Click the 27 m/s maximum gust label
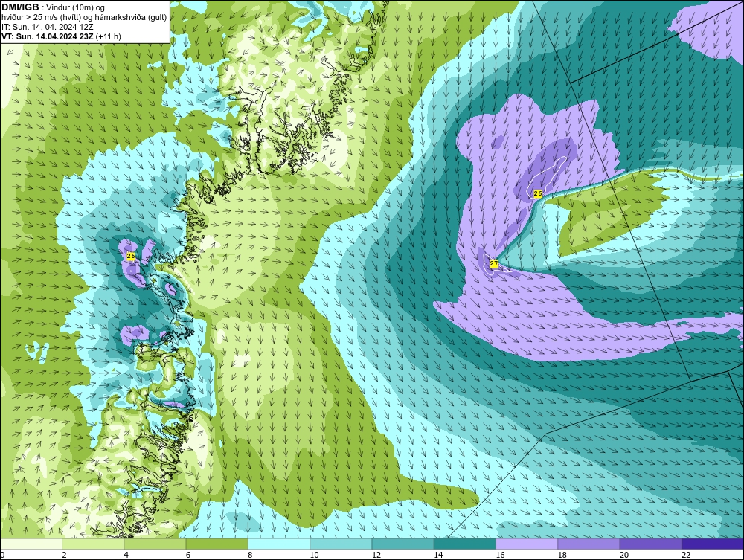Image resolution: width=744 pixels, height=560 pixels. (494, 264)
